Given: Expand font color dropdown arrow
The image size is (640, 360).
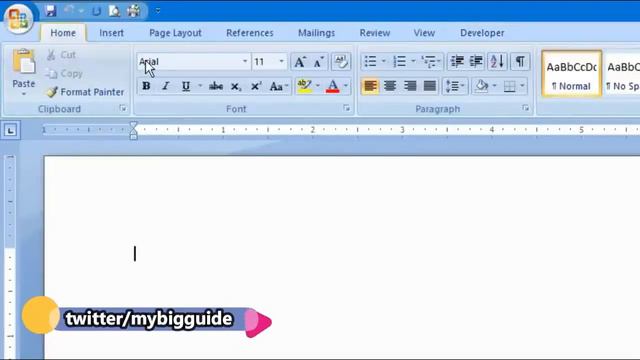Looking at the screenshot, I should tap(346, 86).
